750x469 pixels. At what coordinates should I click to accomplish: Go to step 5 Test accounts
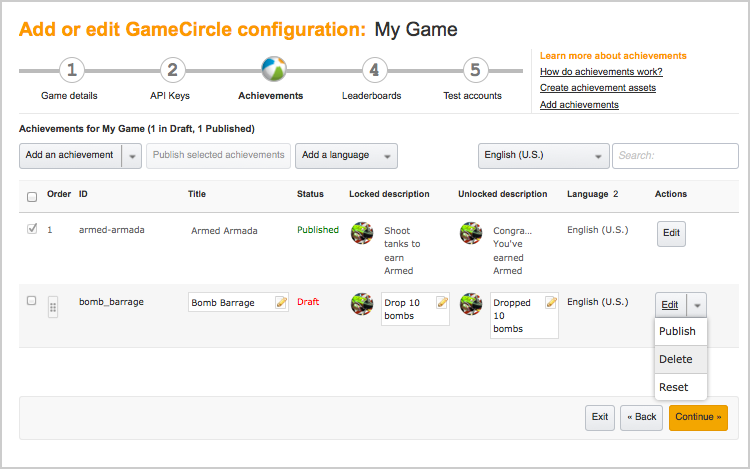[x=474, y=70]
